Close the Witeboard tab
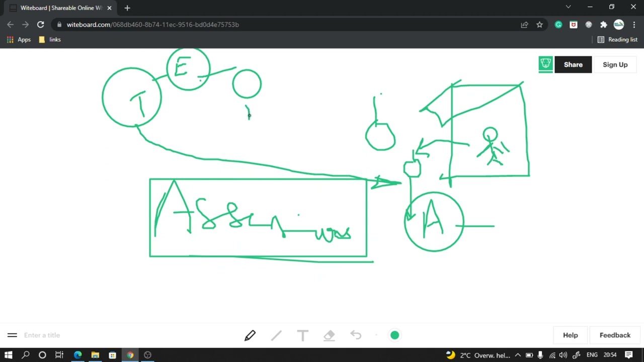This screenshot has width=644, height=362. click(x=109, y=8)
